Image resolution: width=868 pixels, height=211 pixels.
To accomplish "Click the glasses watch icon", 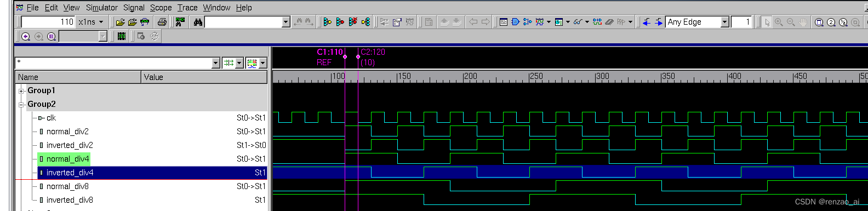I will (x=578, y=22).
